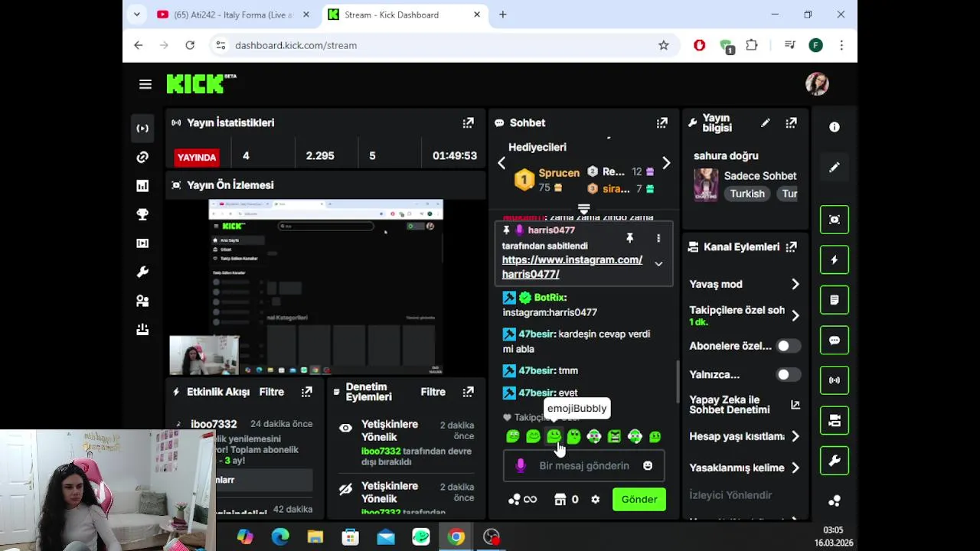Click the Turkish tag in stream info

click(747, 194)
